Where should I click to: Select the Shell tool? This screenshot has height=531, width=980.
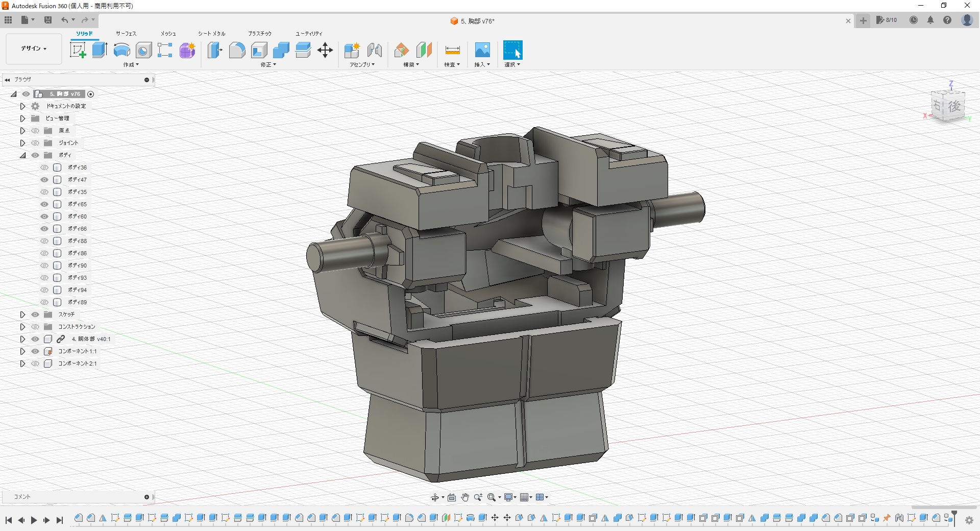[x=259, y=50]
